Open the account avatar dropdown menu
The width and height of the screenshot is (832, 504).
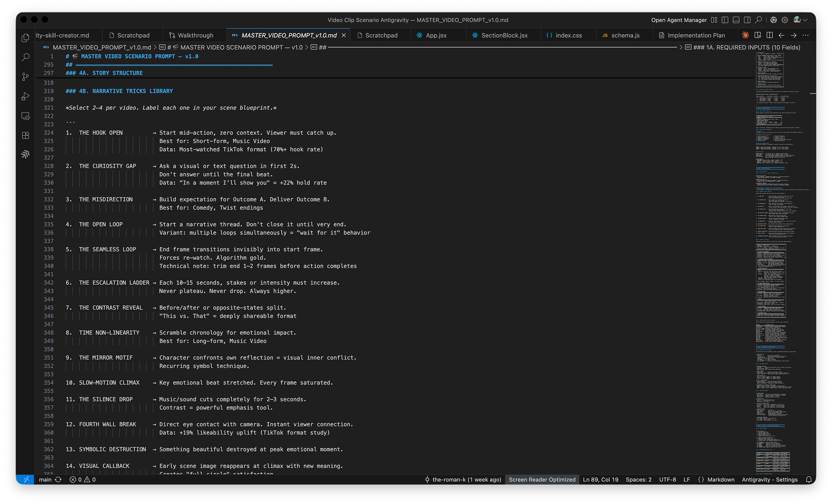(x=800, y=20)
